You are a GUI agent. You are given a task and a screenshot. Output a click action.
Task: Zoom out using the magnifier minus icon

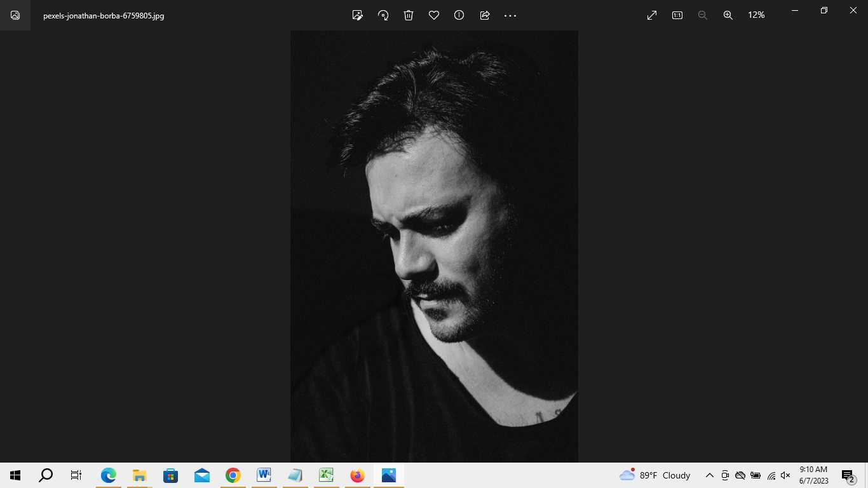(x=703, y=15)
